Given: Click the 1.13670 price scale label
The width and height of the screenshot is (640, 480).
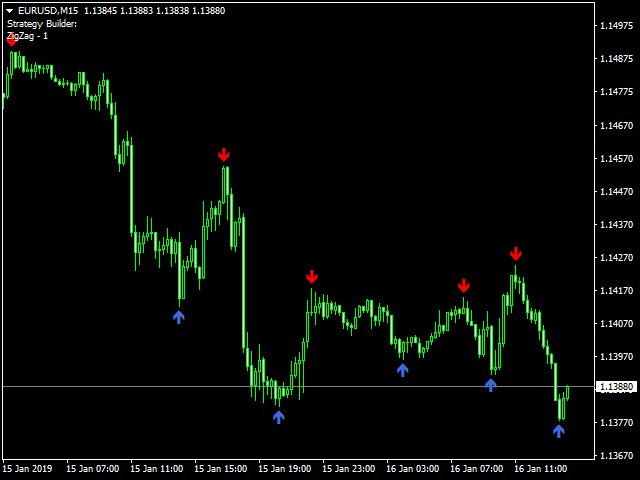Looking at the screenshot, I should coord(616,456).
